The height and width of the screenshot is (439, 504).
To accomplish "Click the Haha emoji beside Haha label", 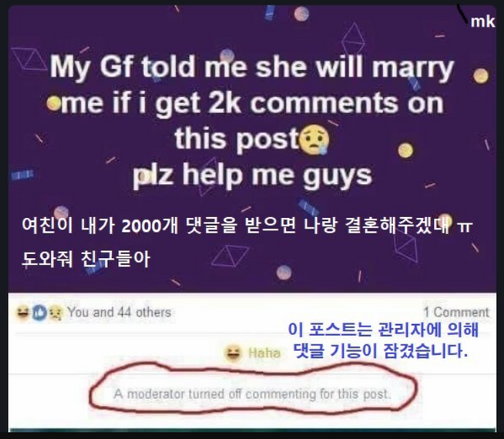I will click(x=232, y=352).
